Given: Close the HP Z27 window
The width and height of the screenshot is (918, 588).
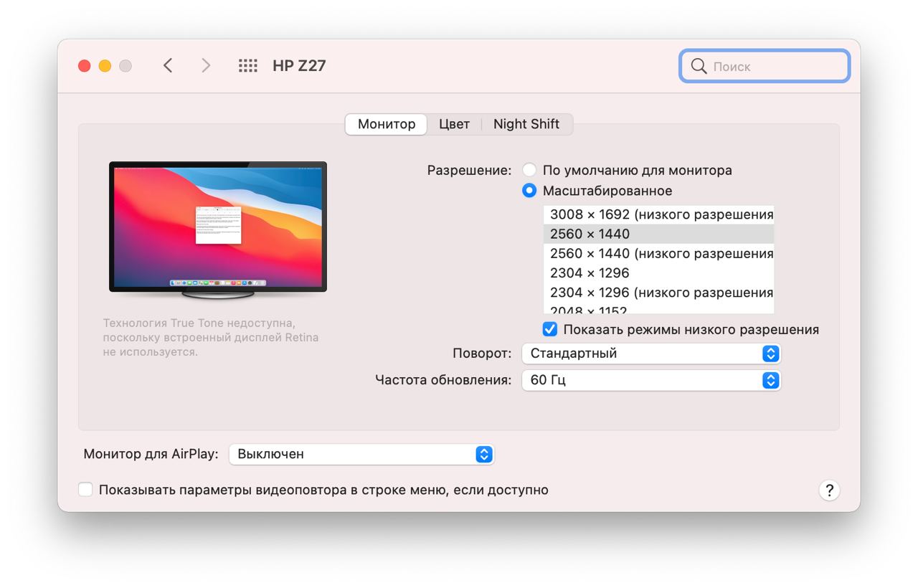Looking at the screenshot, I should (85, 66).
